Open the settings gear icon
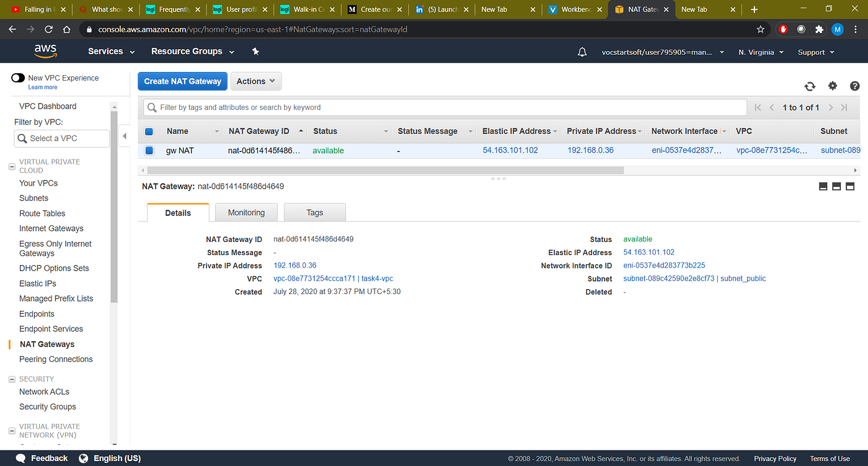This screenshot has height=466, width=868. [832, 86]
